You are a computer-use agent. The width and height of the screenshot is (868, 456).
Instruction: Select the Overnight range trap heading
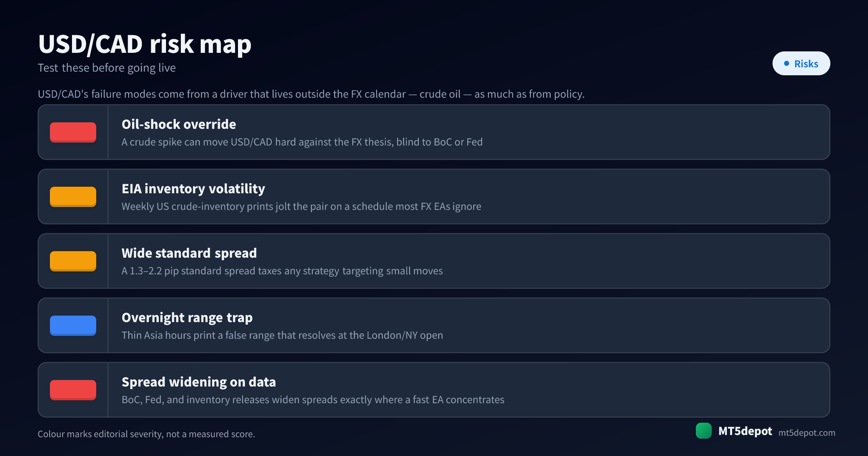pyautogui.click(x=187, y=318)
